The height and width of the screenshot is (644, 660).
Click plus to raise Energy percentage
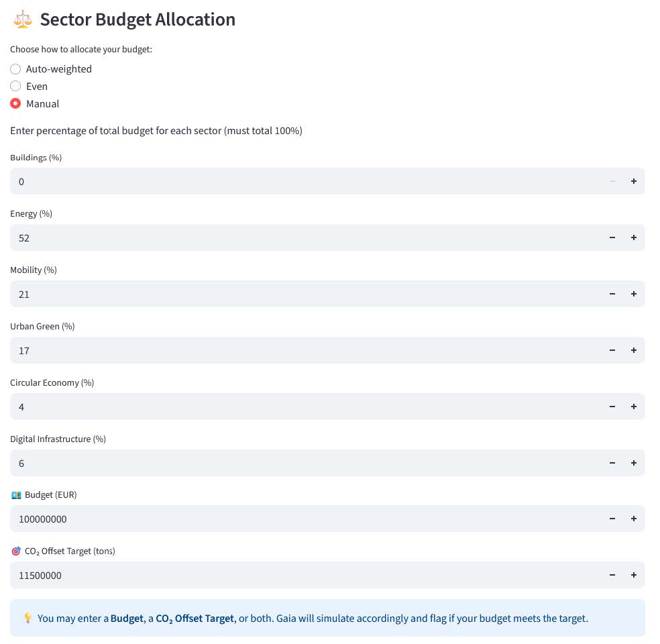633,237
